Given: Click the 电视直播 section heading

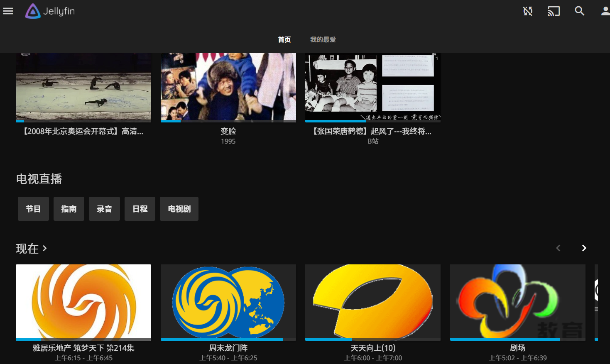Looking at the screenshot, I should [x=39, y=179].
